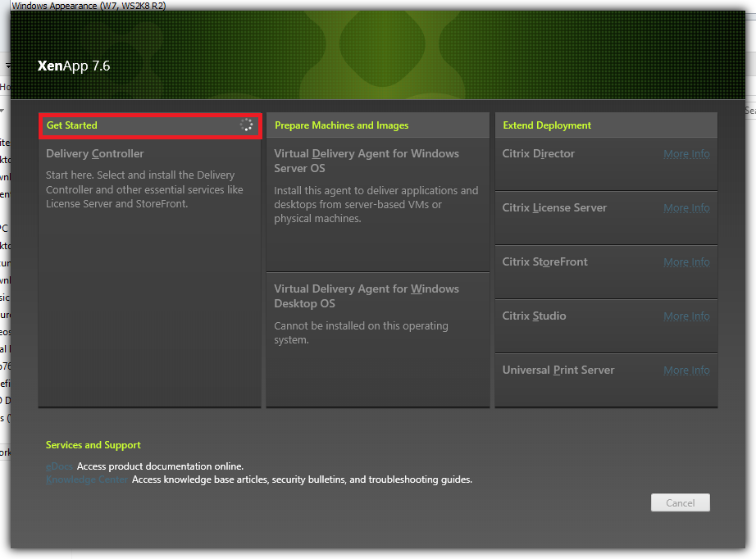
Task: Open the eDocs link
Action: (59, 466)
